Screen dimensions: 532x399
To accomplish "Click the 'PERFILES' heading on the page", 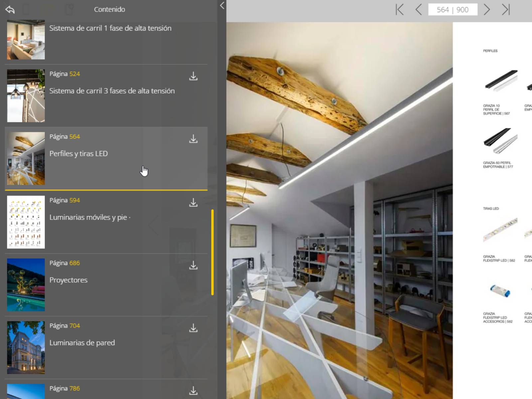I will pos(490,51).
